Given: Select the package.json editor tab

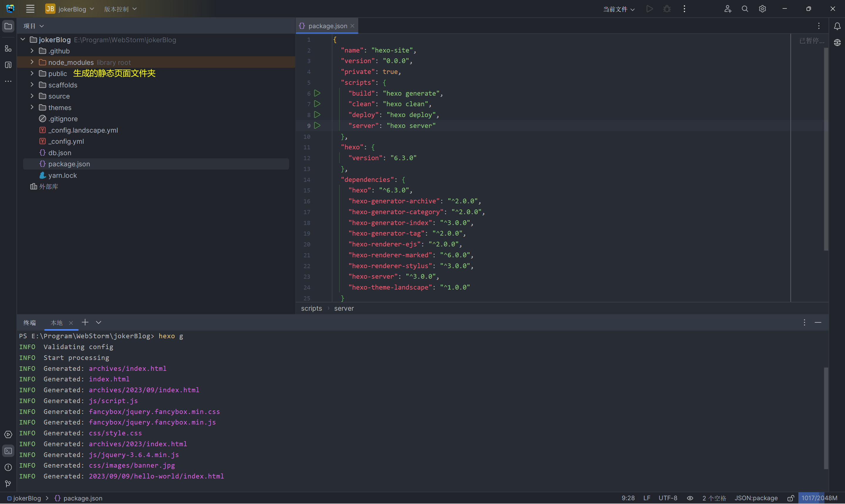Looking at the screenshot, I should coord(327,26).
